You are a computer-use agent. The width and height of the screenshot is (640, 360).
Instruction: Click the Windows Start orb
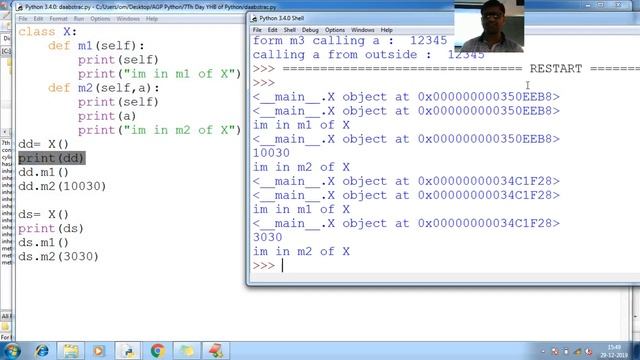point(12,351)
